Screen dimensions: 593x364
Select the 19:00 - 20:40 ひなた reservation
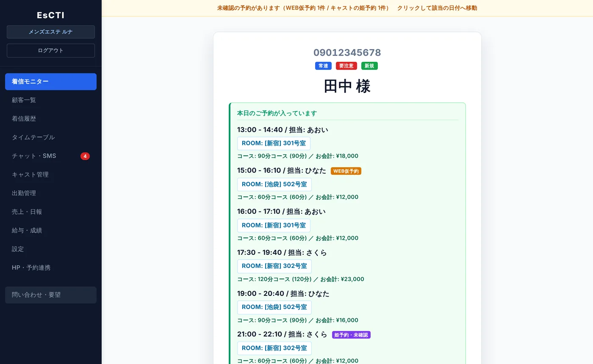(283, 294)
